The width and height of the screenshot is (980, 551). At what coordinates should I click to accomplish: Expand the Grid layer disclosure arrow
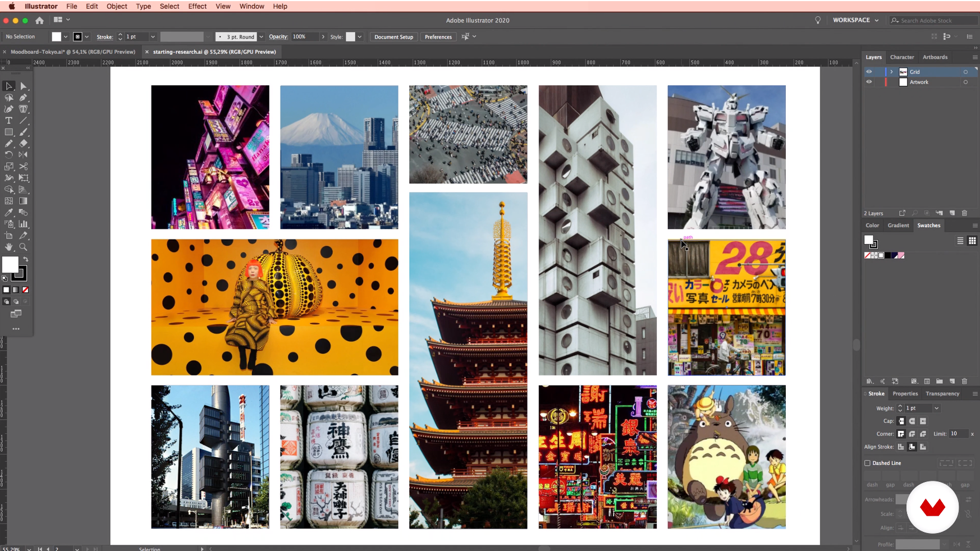pyautogui.click(x=891, y=72)
